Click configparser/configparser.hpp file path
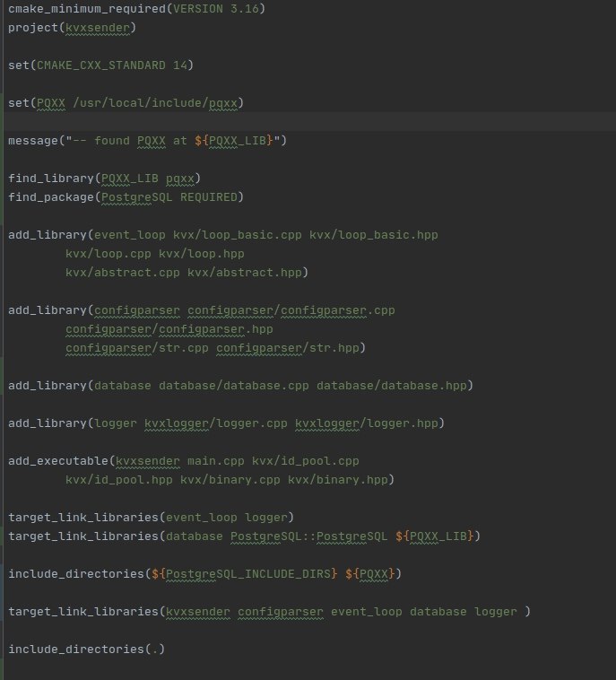The height and width of the screenshot is (680, 616). pyautogui.click(x=169, y=329)
